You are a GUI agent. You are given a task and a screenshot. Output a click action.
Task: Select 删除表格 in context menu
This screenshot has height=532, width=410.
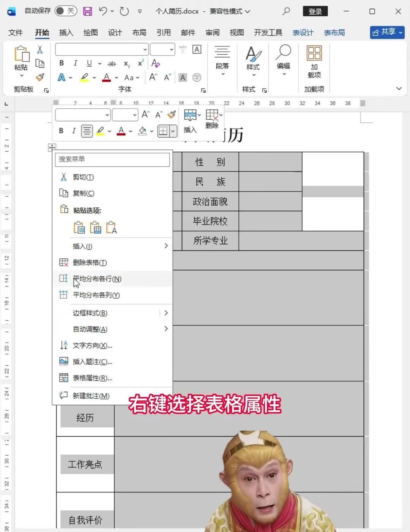click(112, 263)
